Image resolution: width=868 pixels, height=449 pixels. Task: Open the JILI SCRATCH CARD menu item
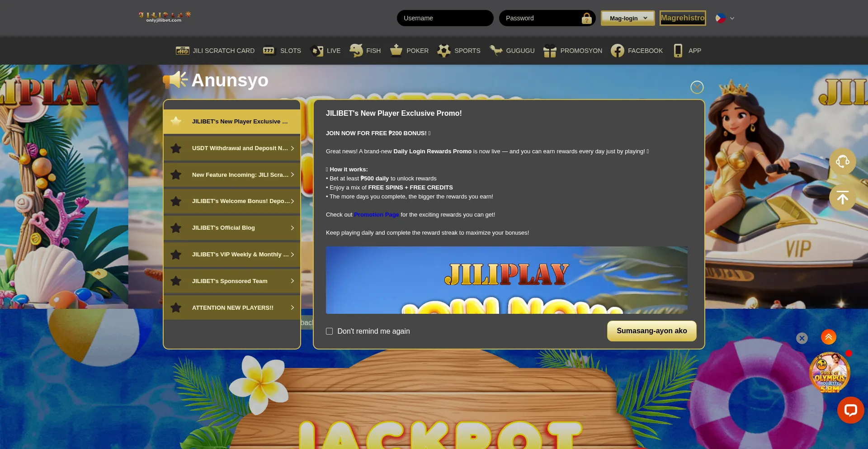click(x=215, y=51)
